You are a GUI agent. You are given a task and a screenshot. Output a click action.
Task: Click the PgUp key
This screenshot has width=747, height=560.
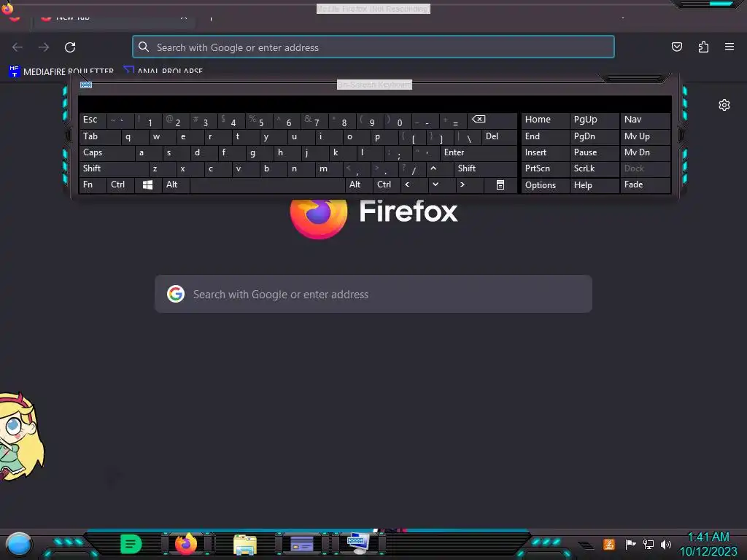point(594,120)
